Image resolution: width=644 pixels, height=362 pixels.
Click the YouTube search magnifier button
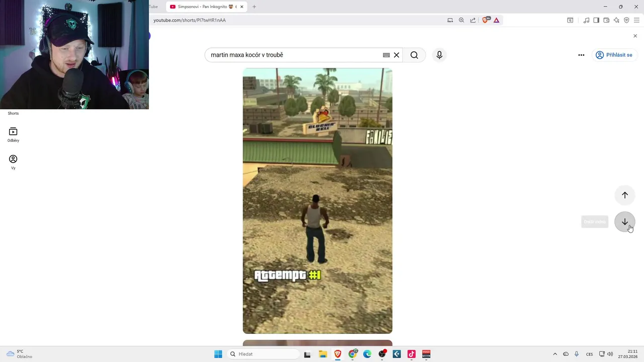click(414, 55)
